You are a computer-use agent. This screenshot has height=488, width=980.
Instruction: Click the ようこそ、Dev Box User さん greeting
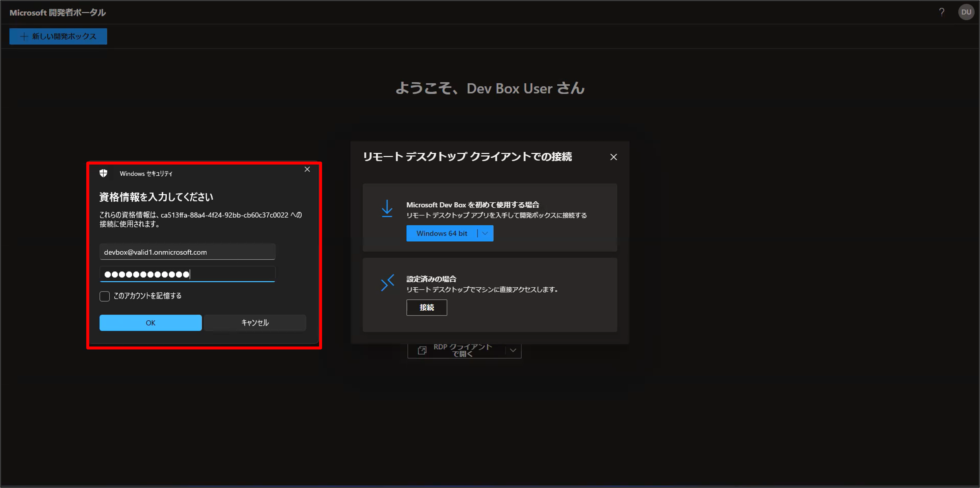click(x=490, y=88)
